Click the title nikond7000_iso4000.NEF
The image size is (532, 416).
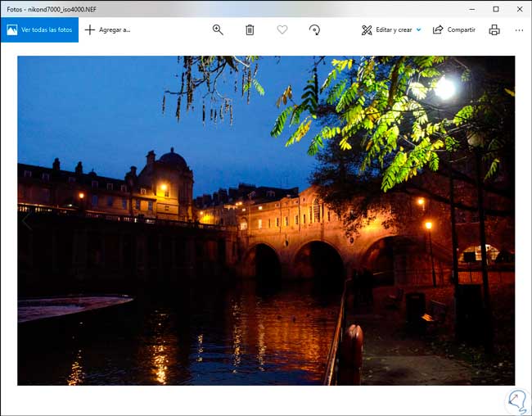coord(62,10)
